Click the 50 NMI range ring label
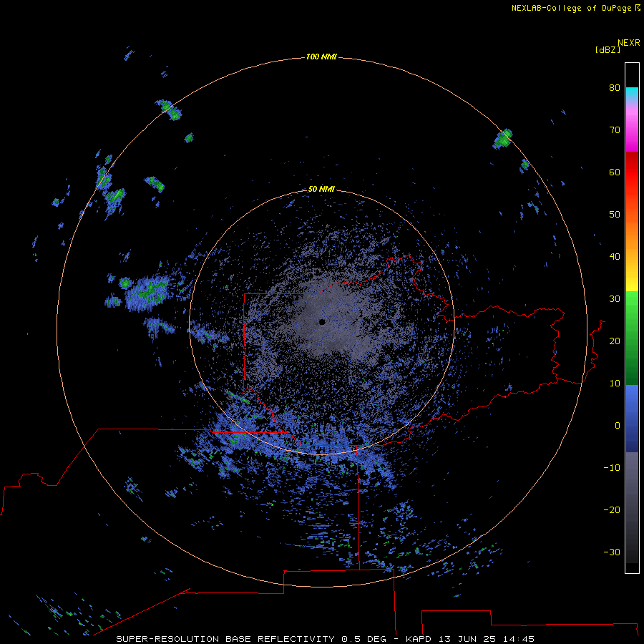The image size is (644, 644). click(321, 189)
